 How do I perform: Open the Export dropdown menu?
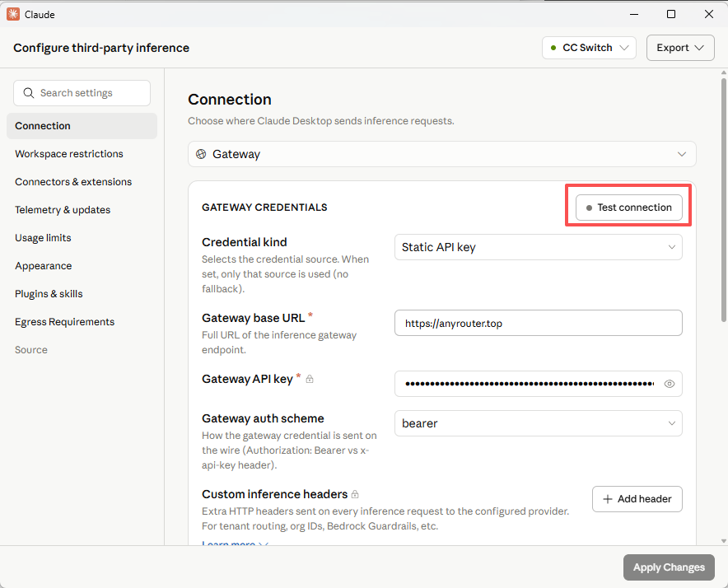(x=680, y=48)
